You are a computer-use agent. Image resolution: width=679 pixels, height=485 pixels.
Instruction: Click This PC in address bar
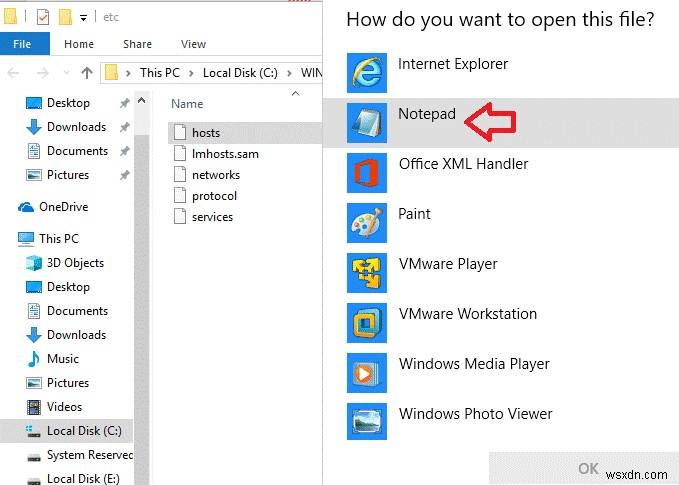[x=160, y=73]
